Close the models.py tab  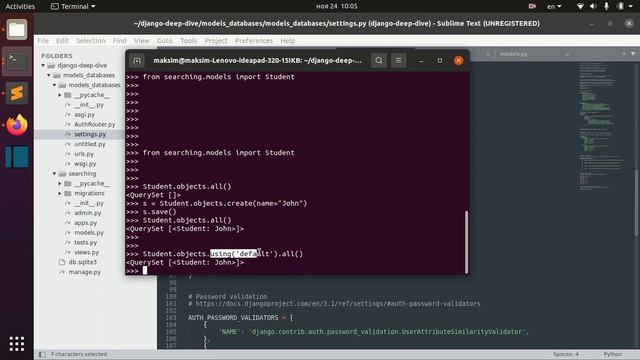pyautogui.click(x=567, y=54)
